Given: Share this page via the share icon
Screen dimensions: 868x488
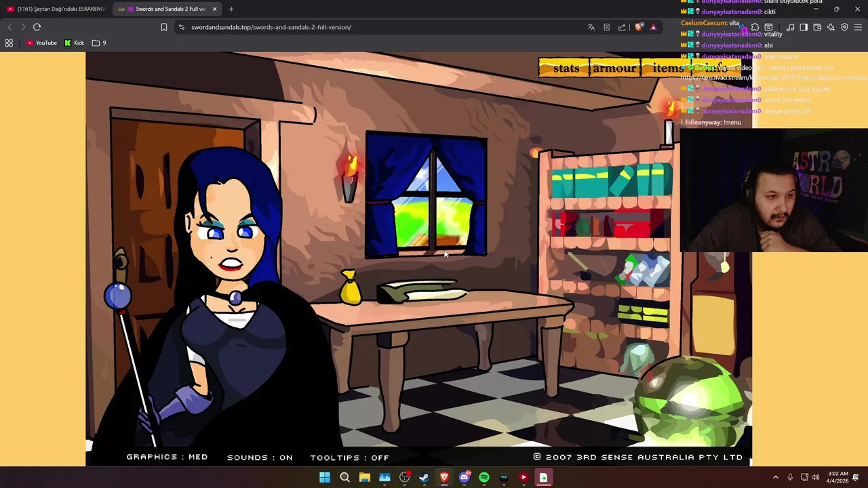Looking at the screenshot, I should 622,27.
